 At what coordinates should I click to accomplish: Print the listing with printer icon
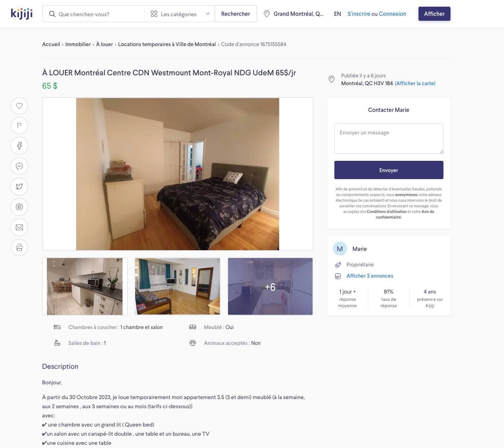point(19,247)
